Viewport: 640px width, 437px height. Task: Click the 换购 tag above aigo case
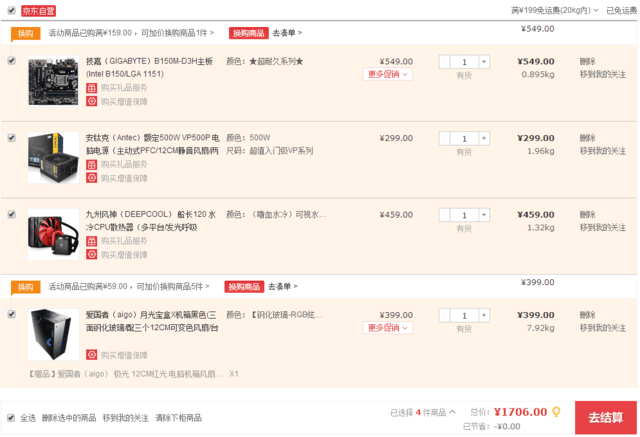pyautogui.click(x=25, y=287)
